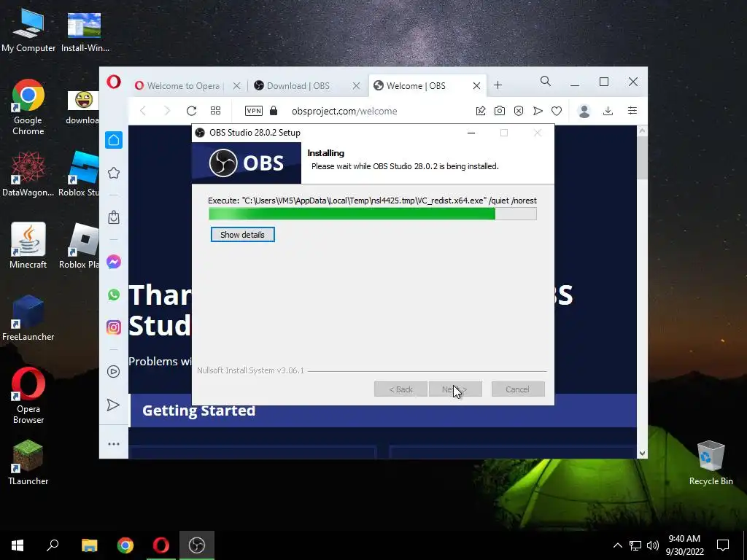Click the webpage scrollbar down arrow
This screenshot has height=560, width=747.
click(642, 454)
